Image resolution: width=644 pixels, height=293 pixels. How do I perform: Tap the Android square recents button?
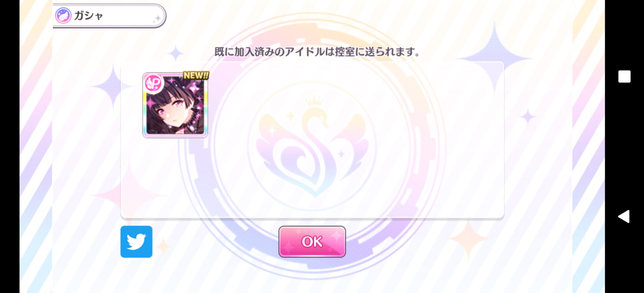624,77
